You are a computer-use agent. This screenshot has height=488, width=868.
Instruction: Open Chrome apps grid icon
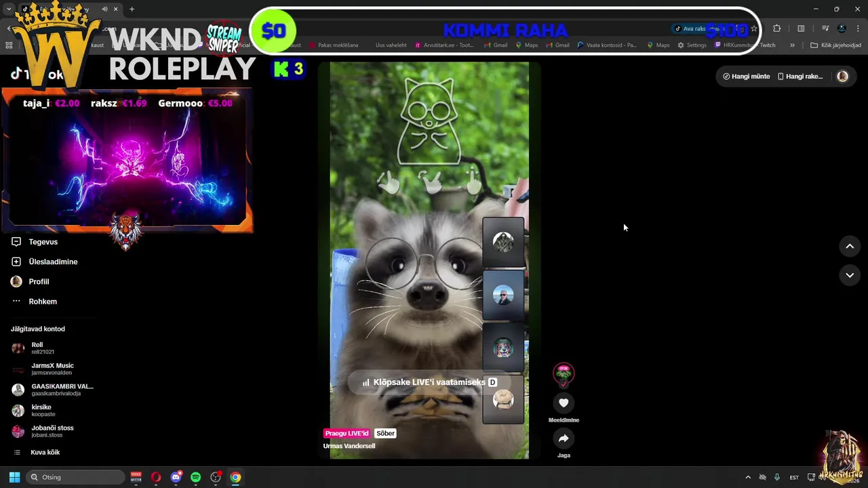point(9,45)
